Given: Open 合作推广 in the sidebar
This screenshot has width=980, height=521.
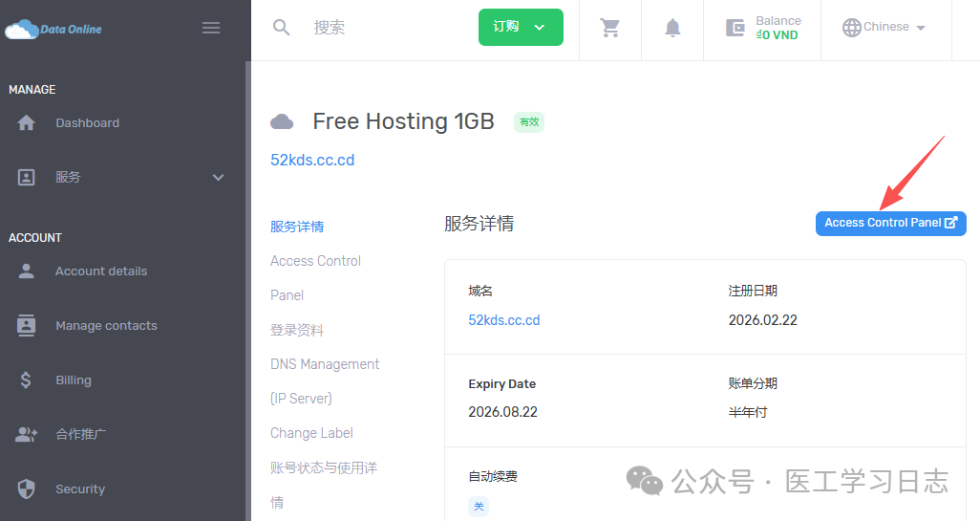Looking at the screenshot, I should [80, 434].
